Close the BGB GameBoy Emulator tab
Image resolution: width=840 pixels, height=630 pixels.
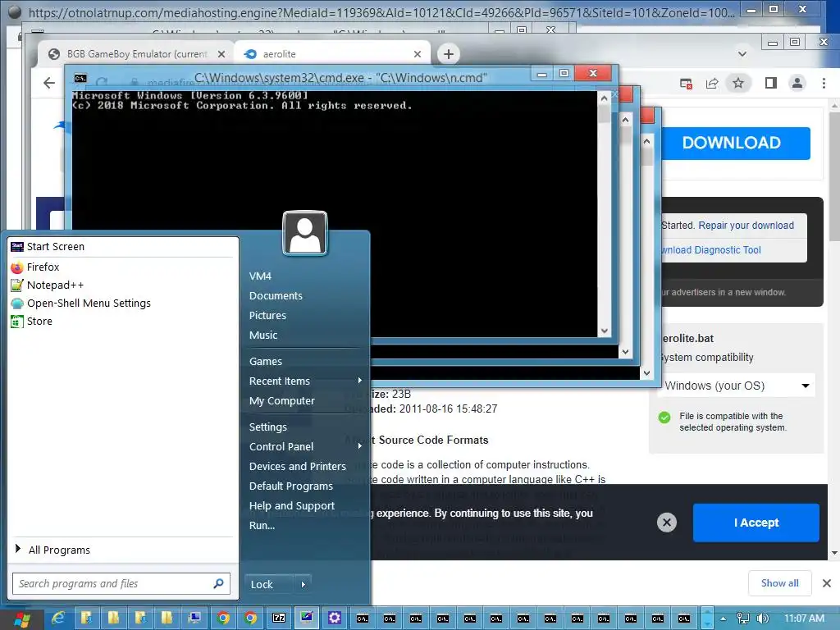click(x=221, y=54)
